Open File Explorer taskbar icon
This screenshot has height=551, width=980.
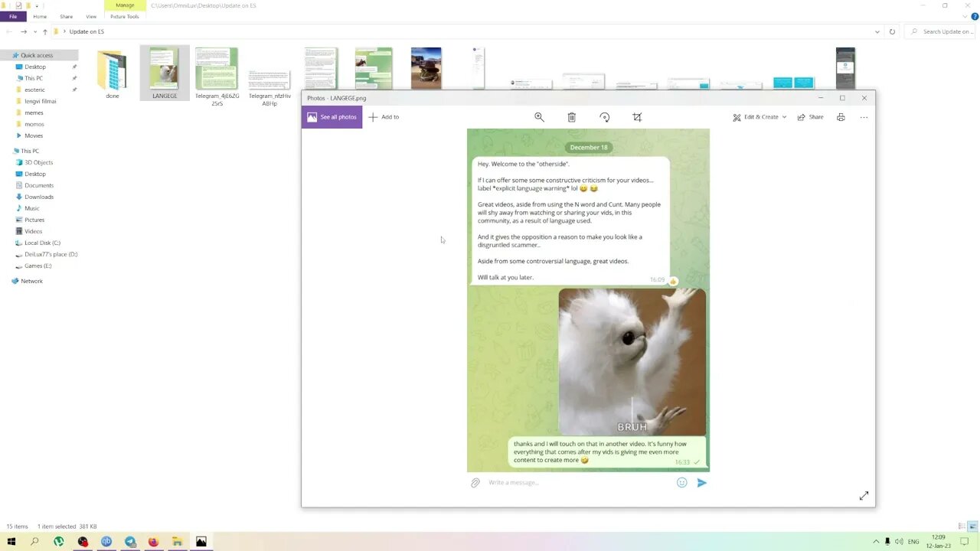click(x=177, y=542)
